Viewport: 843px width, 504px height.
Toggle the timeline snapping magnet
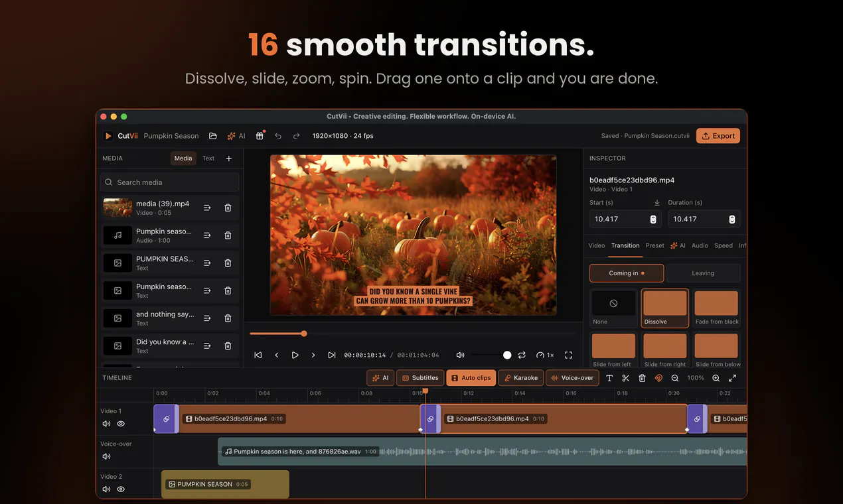(658, 378)
